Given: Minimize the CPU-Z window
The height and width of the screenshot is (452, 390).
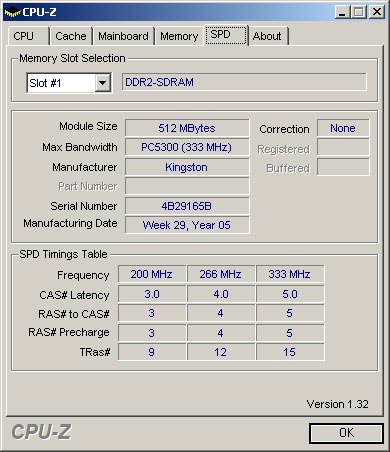Looking at the screenshot, I should pyautogui.click(x=342, y=12).
